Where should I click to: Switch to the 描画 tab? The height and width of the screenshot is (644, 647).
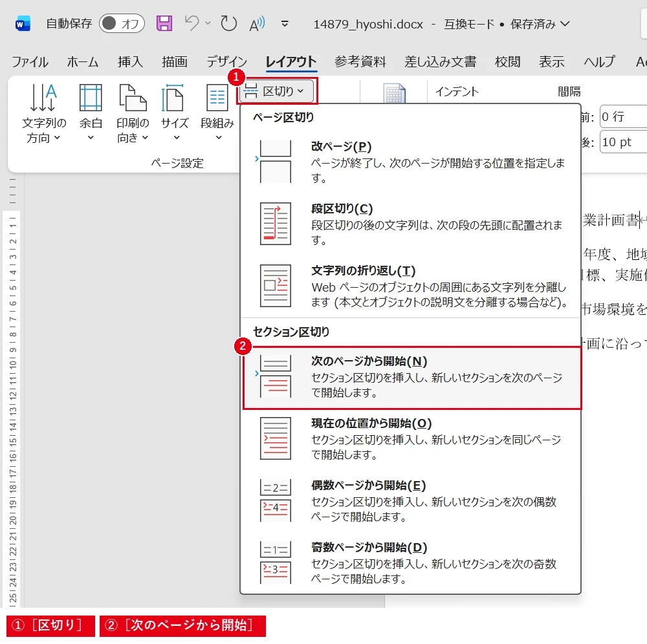click(175, 62)
